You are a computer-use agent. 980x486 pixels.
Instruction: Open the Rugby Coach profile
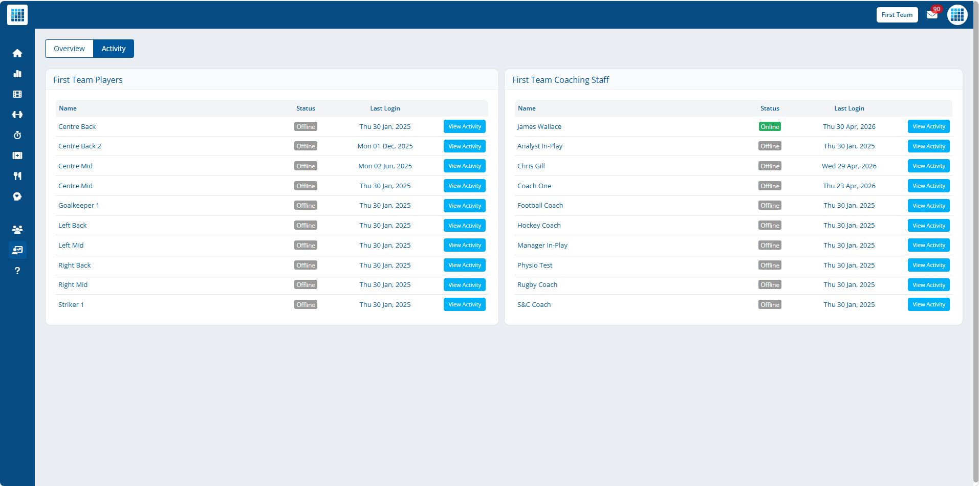pyautogui.click(x=537, y=284)
